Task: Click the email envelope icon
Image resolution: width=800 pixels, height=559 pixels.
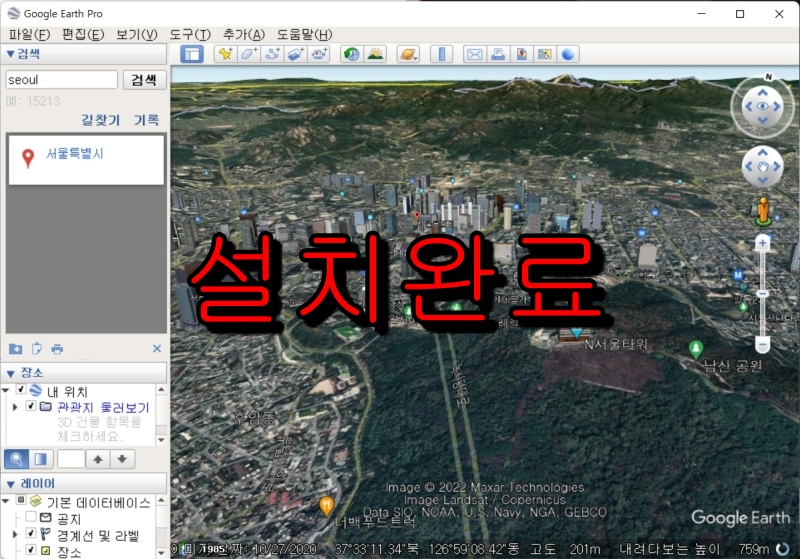Action: point(474,54)
